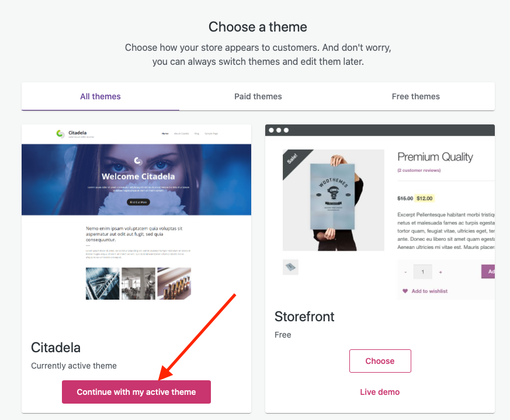Choose the Storefront theme
The height and width of the screenshot is (420, 510).
click(380, 361)
